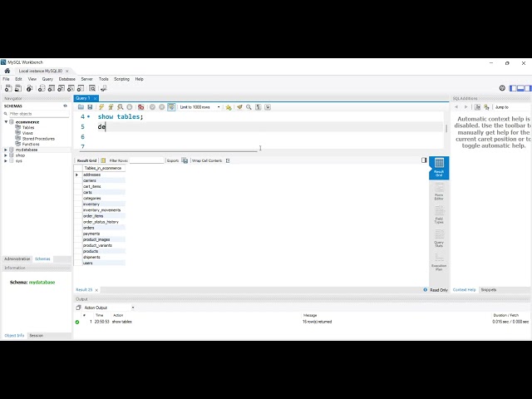Create new schema icon in main toolbar
532x399 pixels.
coord(42,88)
